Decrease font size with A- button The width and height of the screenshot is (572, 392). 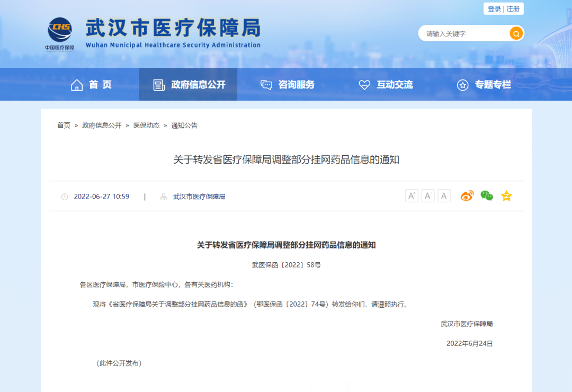tap(428, 195)
